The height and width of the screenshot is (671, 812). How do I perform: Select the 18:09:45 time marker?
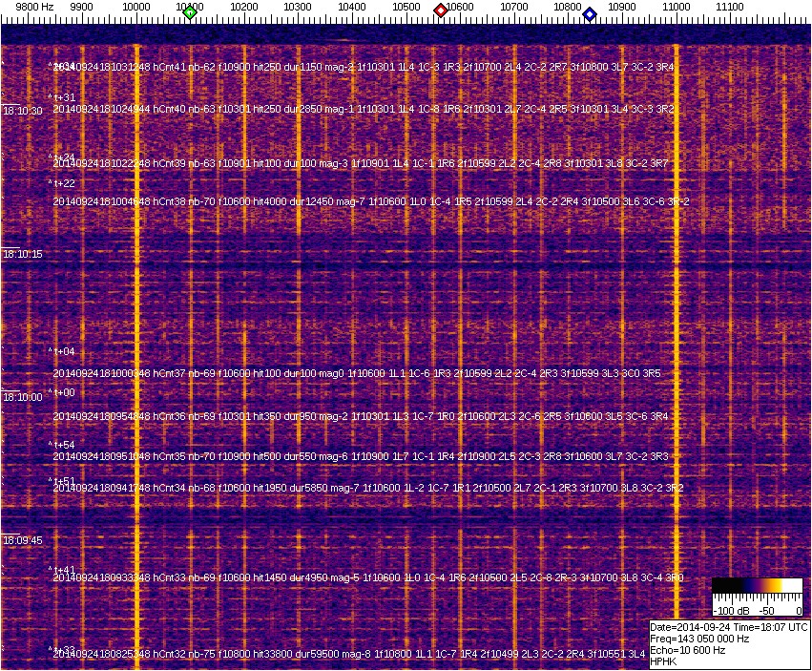(23, 540)
